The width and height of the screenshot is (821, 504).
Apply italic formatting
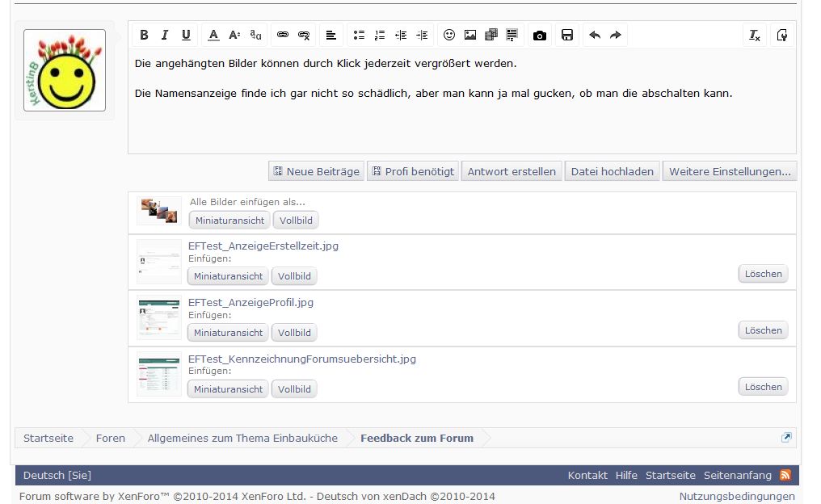pyautogui.click(x=165, y=35)
